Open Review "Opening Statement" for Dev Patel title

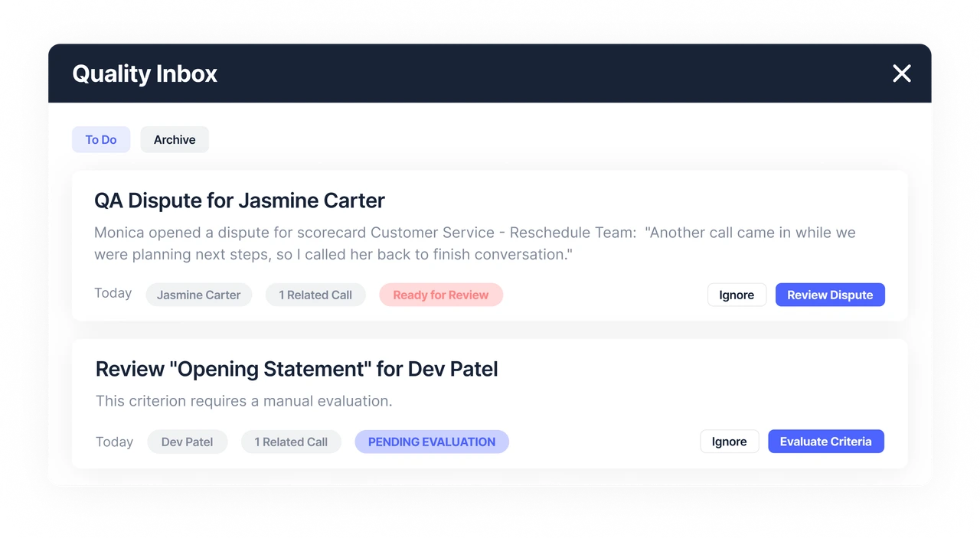point(296,369)
